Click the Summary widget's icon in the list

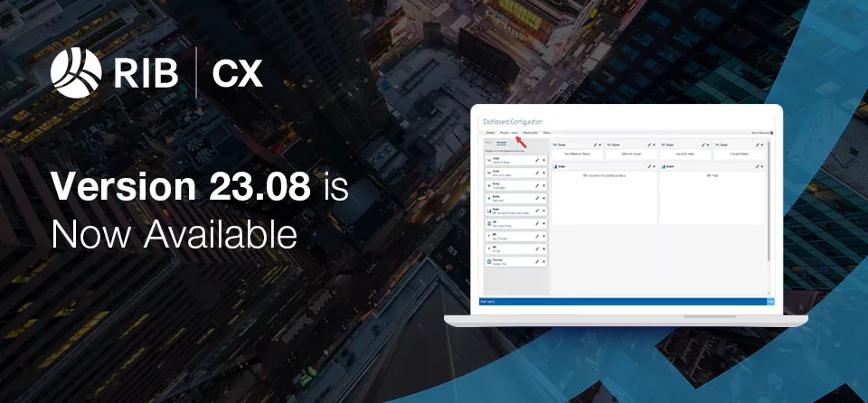pos(489,261)
